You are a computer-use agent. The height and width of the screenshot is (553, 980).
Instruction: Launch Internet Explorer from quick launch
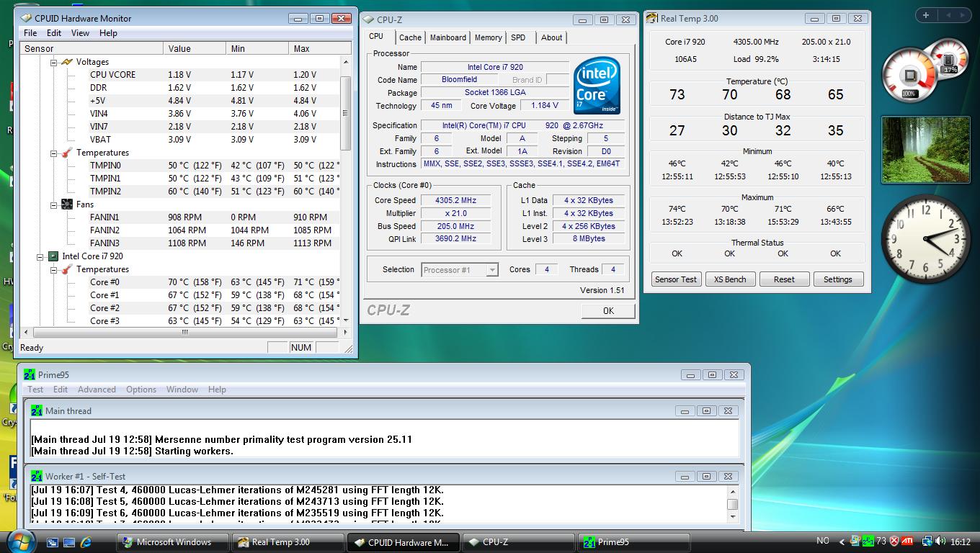[x=86, y=542]
